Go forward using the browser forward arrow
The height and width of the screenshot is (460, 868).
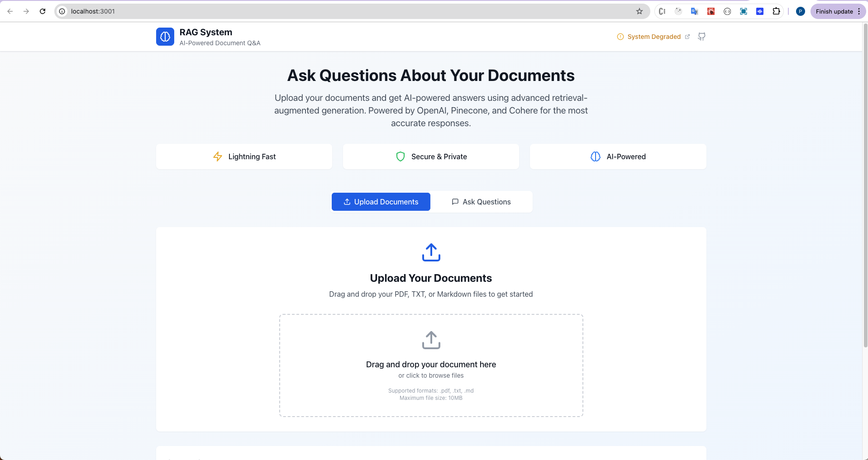click(26, 11)
